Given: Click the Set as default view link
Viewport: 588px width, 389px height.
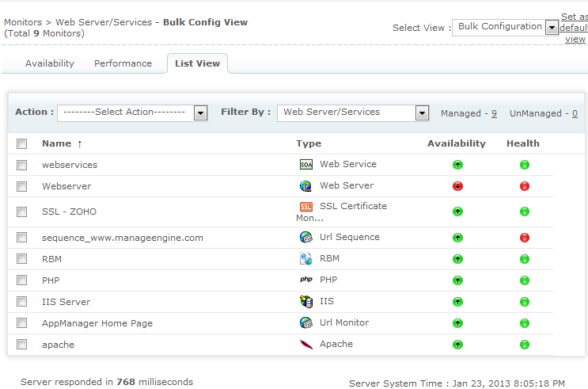Looking at the screenshot, I should (574, 28).
